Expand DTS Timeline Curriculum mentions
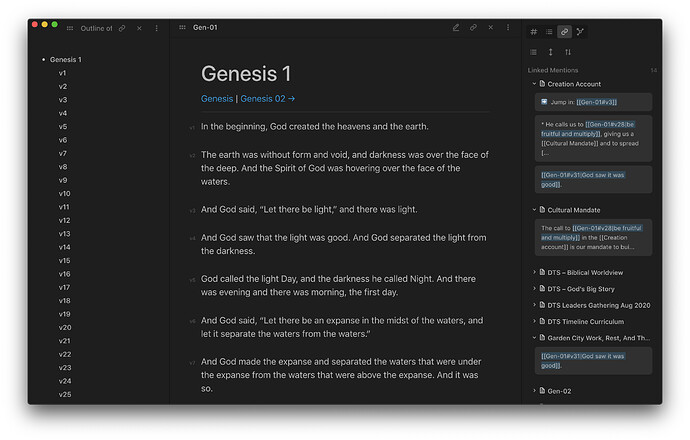This screenshot has height=440, width=690. coord(535,321)
